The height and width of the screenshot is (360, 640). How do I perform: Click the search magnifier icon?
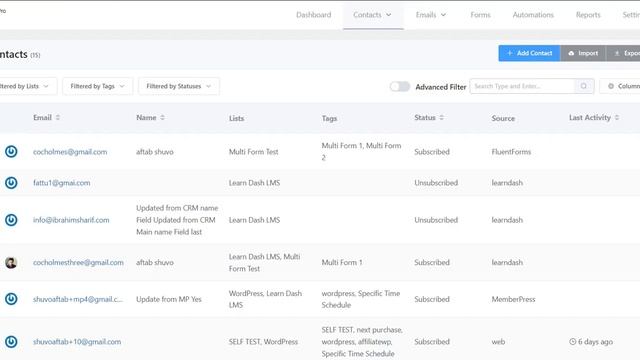click(584, 86)
